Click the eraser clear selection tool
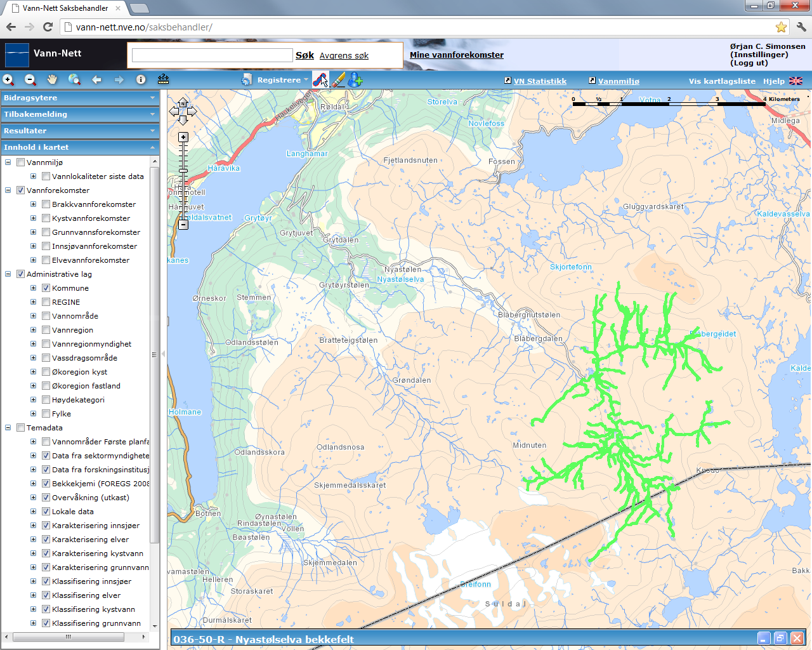 [x=338, y=79]
